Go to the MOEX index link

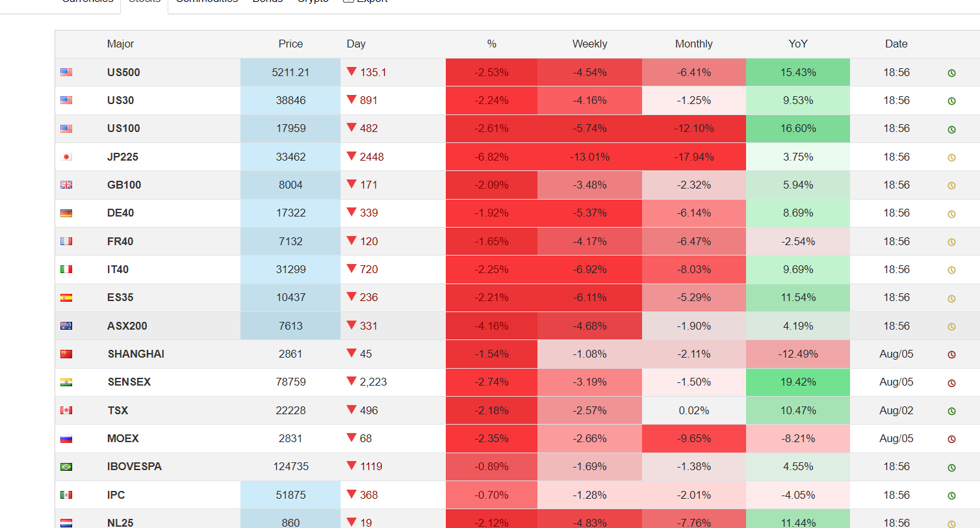[123, 438]
